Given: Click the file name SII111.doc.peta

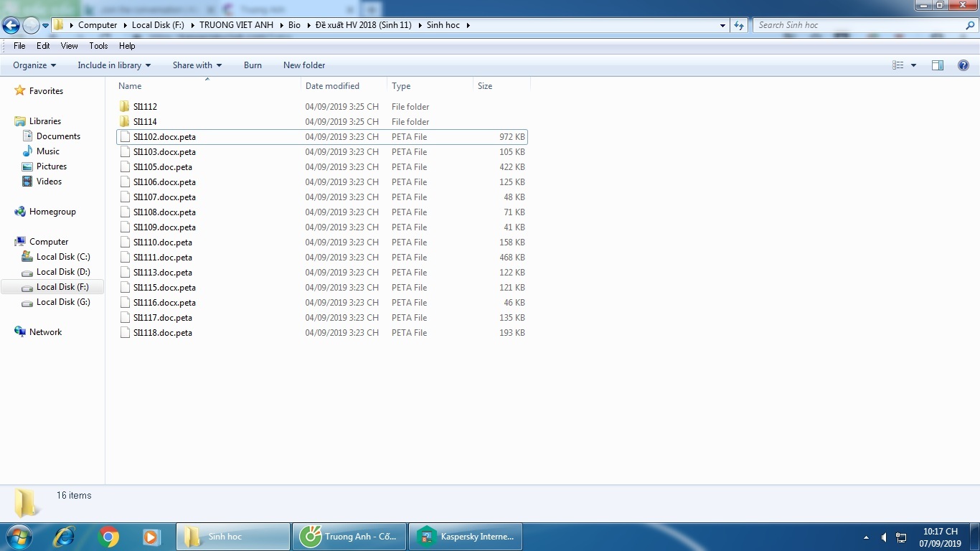Looking at the screenshot, I should pyautogui.click(x=163, y=258).
